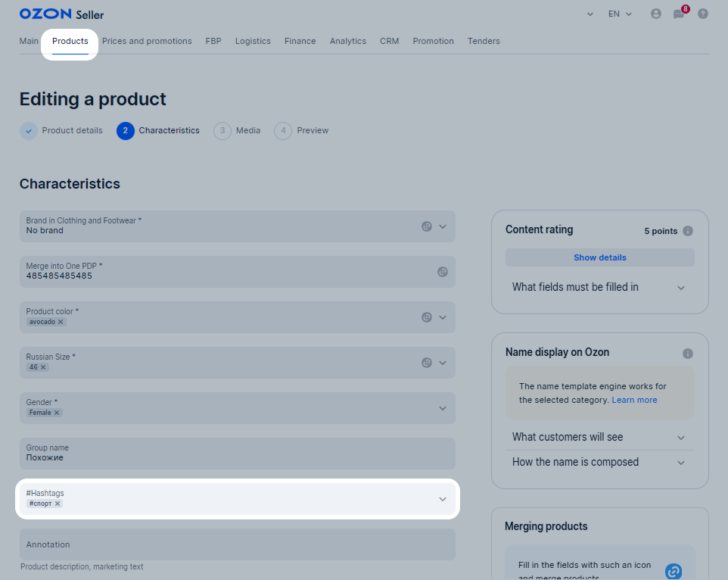Click into the Annotation text field
The height and width of the screenshot is (580, 728).
238,544
